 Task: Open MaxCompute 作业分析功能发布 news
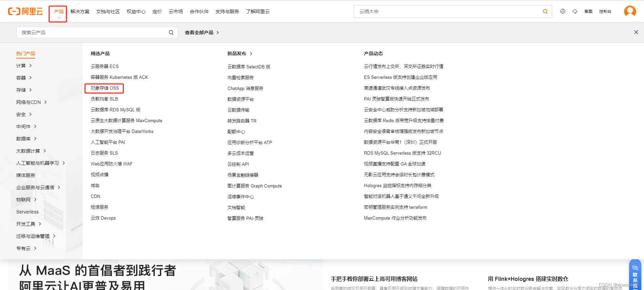(395, 218)
